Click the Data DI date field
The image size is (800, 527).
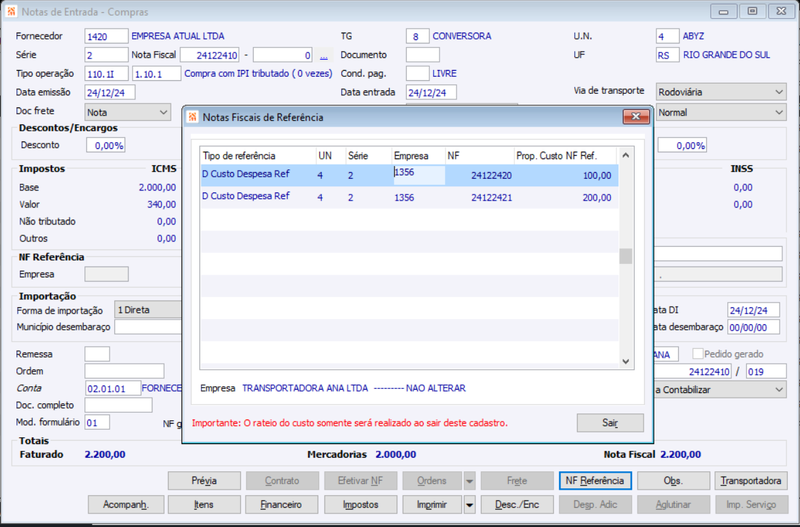point(754,310)
